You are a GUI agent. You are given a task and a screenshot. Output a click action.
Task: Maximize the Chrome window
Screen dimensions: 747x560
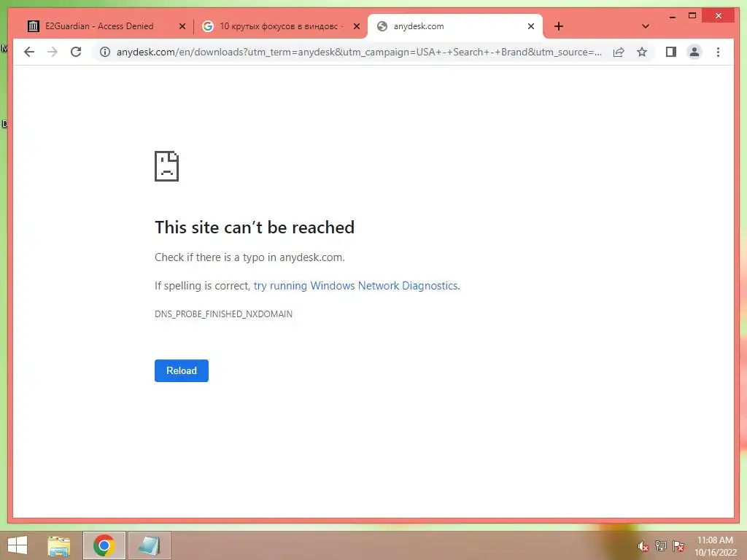[692, 16]
